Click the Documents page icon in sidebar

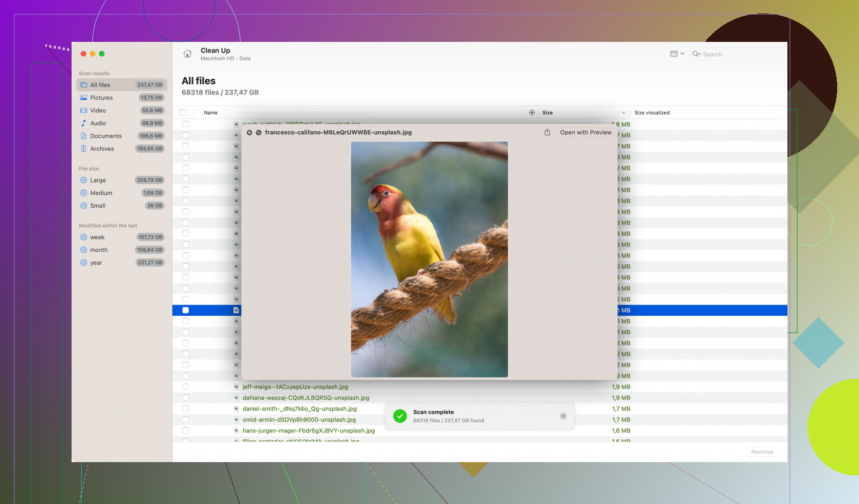83,136
